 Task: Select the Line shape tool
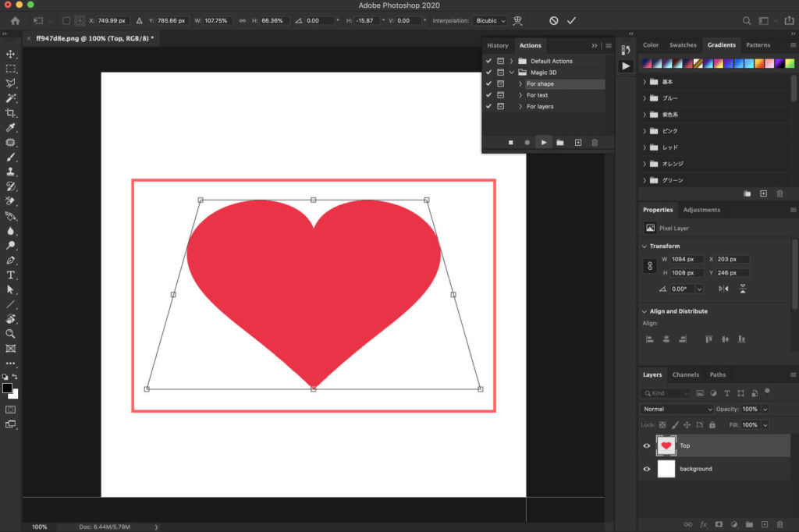coord(10,304)
